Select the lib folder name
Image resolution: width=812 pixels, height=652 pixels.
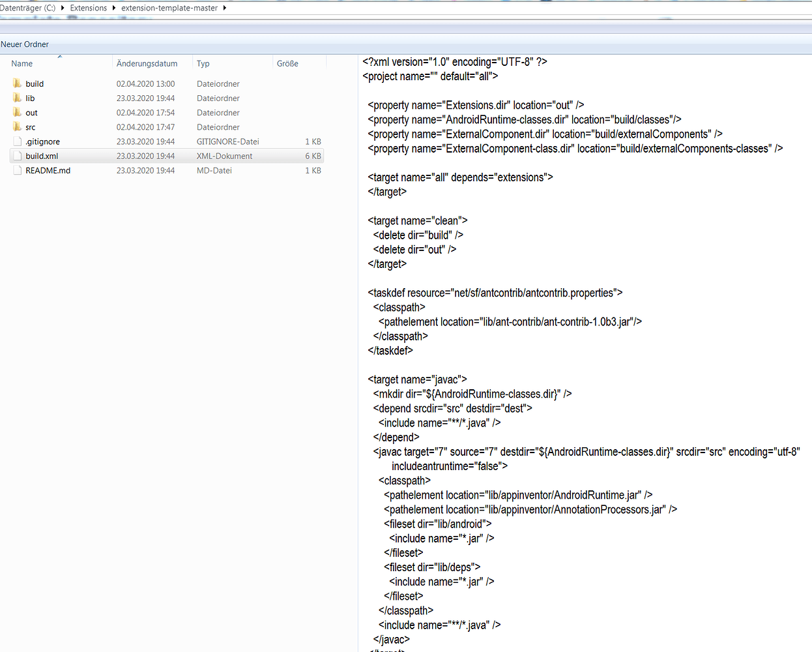[x=30, y=98]
